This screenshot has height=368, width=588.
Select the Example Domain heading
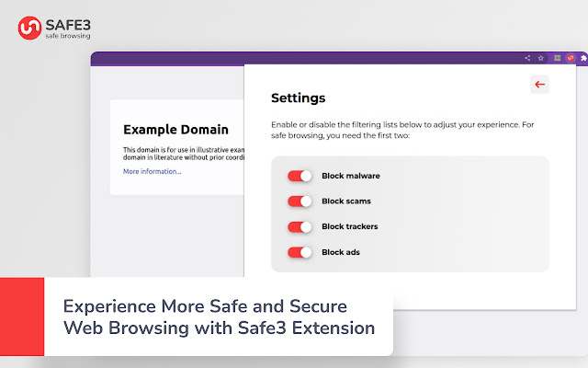tap(175, 130)
